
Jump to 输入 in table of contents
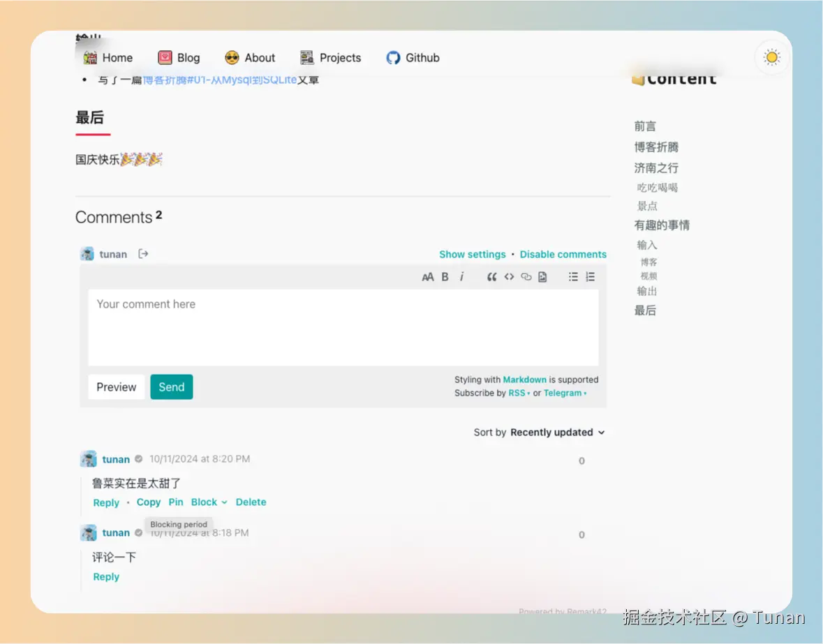point(647,245)
